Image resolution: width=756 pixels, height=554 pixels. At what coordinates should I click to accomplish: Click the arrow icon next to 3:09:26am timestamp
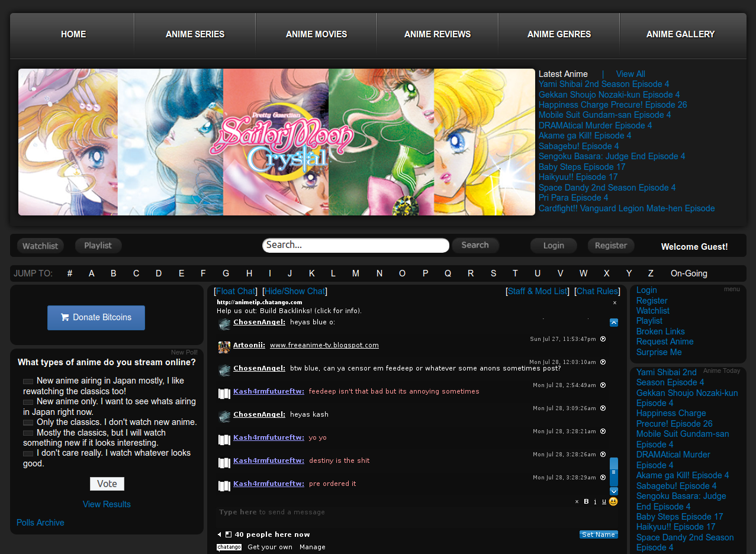[603, 408]
